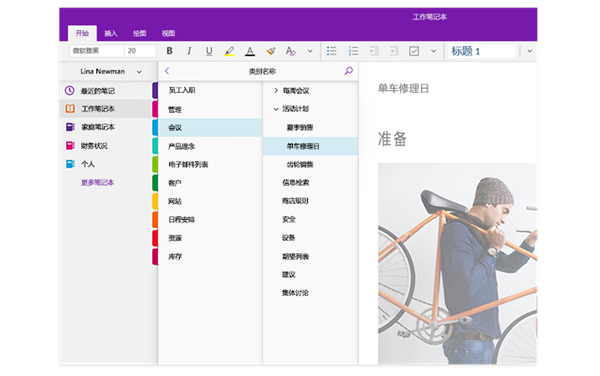Screen dimensions: 600x376
Task: Expand the font formatting options chevron
Action: [x=310, y=51]
